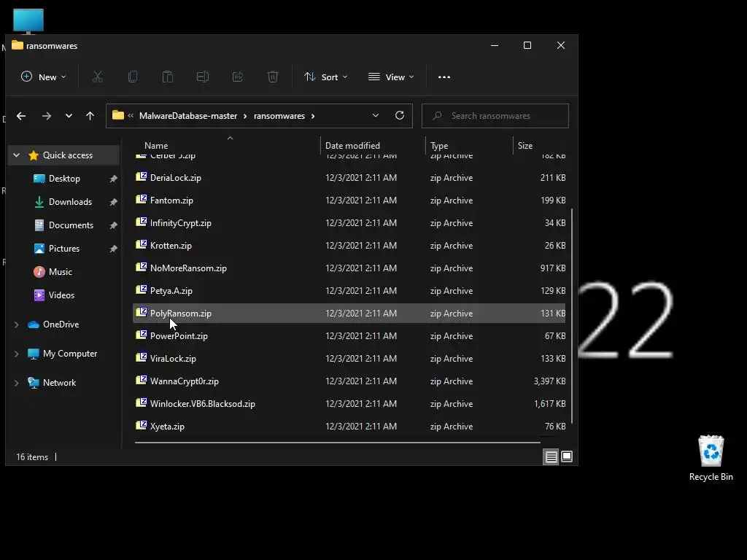The image size is (747, 560).
Task: Open Desktop in navigation pane
Action: (64, 179)
